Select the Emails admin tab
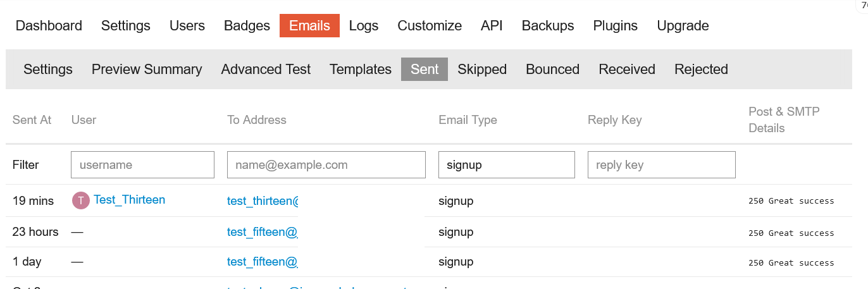Viewport: 868px width, 289px height. coord(309,26)
